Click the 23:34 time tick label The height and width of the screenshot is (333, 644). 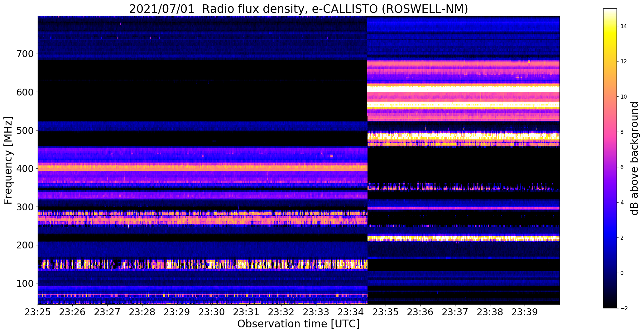(x=351, y=312)
